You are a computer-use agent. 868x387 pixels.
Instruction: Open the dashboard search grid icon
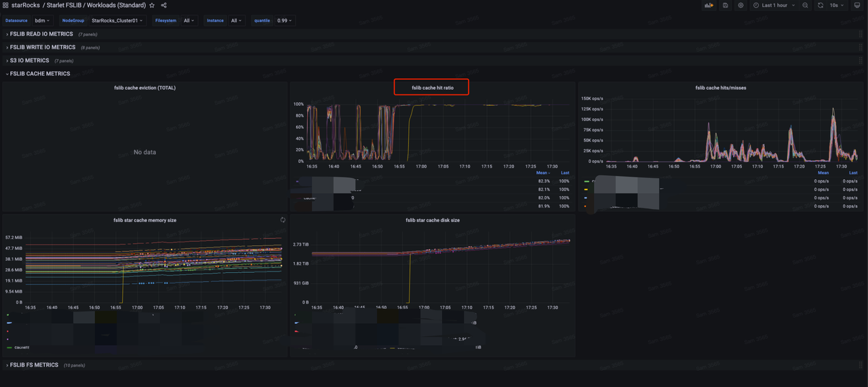pyautogui.click(x=5, y=5)
